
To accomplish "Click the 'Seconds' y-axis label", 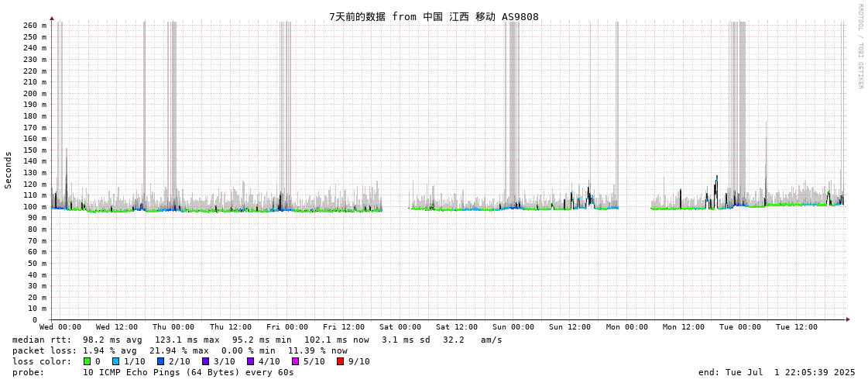I will [9, 170].
